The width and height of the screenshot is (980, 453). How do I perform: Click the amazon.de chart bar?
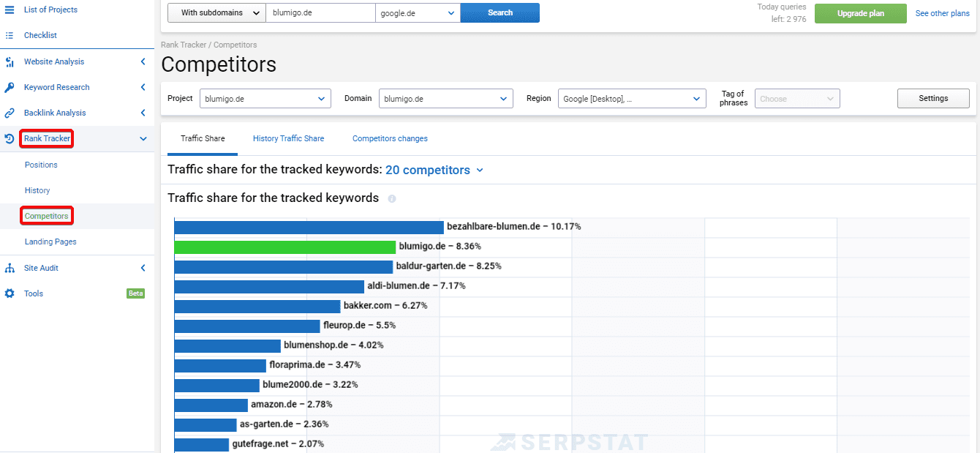[211, 405]
